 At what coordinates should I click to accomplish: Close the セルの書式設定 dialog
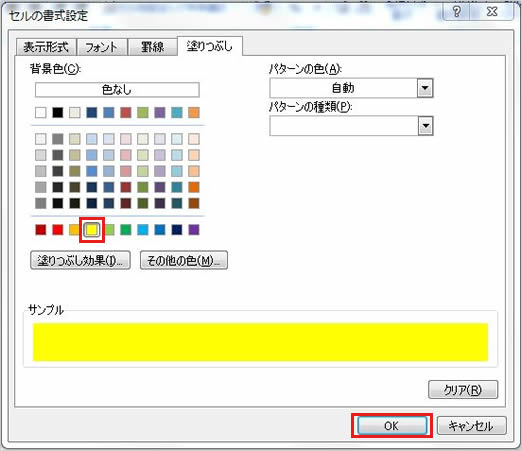click(x=492, y=12)
